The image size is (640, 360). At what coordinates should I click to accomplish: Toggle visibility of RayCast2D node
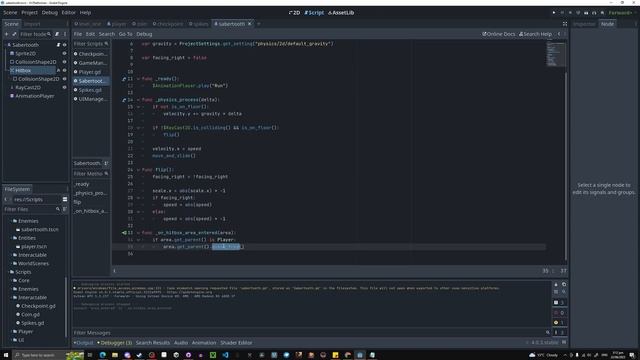pos(64,87)
